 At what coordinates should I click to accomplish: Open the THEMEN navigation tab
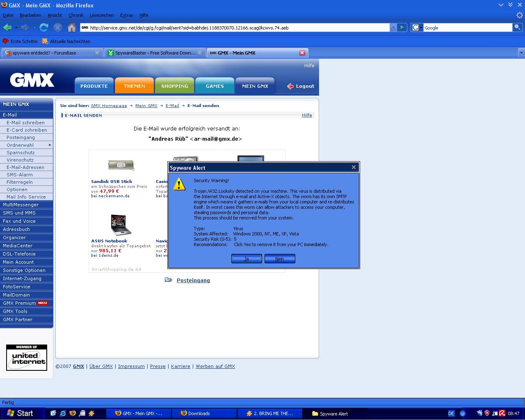click(x=135, y=86)
